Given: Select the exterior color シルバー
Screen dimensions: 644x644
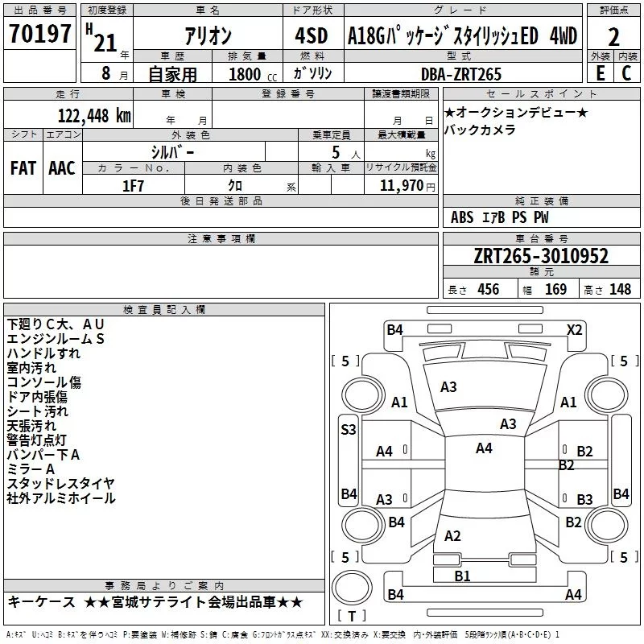Looking at the screenshot, I should (x=172, y=152).
